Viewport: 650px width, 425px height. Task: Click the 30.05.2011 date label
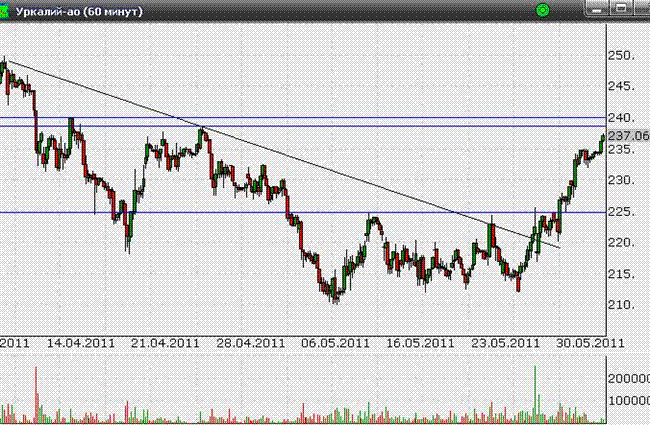[x=590, y=343]
